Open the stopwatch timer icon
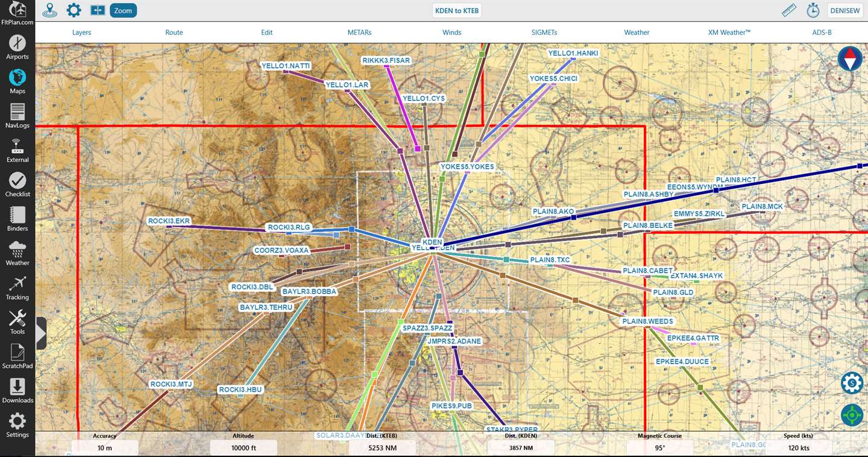Screen dimensions: 868x457 tap(813, 10)
